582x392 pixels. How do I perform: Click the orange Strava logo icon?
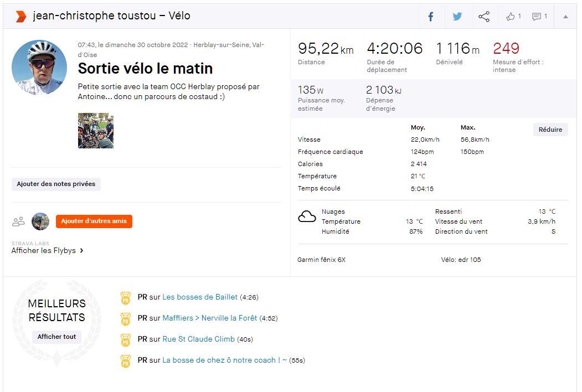pos(20,17)
